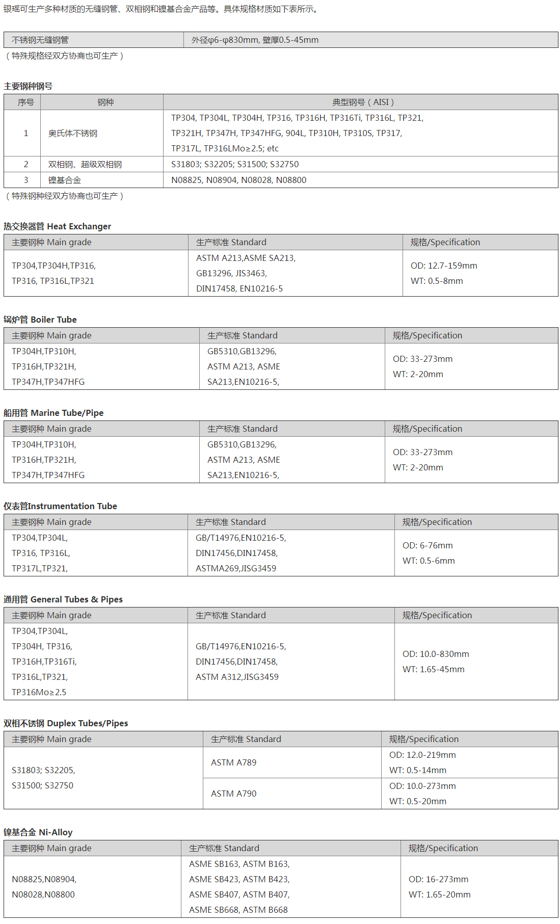Screen dimensions: 560x924
Task: Click the 仪表管Instrumentation Tube heading
Action: [x=60, y=506]
